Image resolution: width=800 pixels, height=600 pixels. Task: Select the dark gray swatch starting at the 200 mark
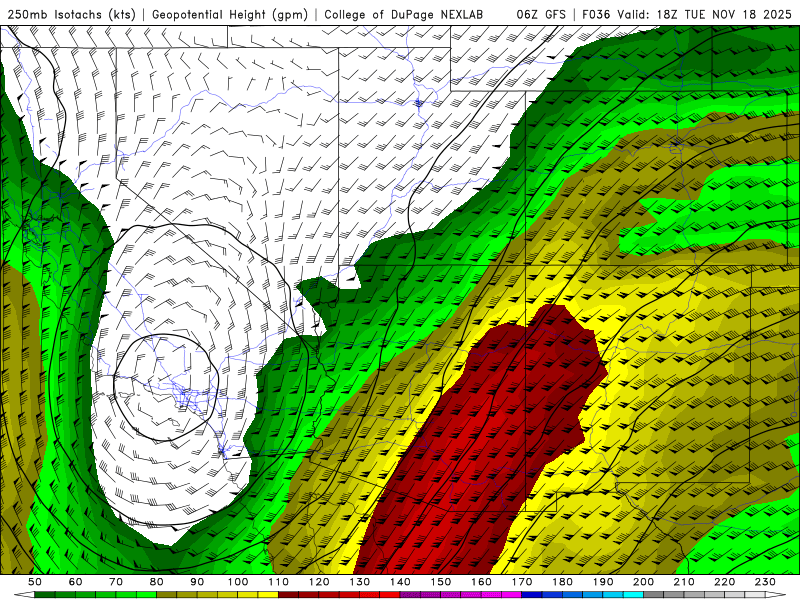tap(654, 595)
